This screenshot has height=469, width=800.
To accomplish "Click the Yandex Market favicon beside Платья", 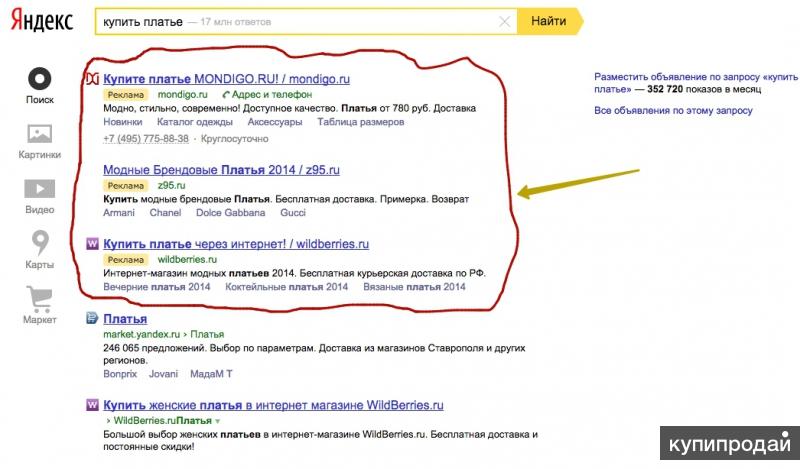I will [92, 318].
